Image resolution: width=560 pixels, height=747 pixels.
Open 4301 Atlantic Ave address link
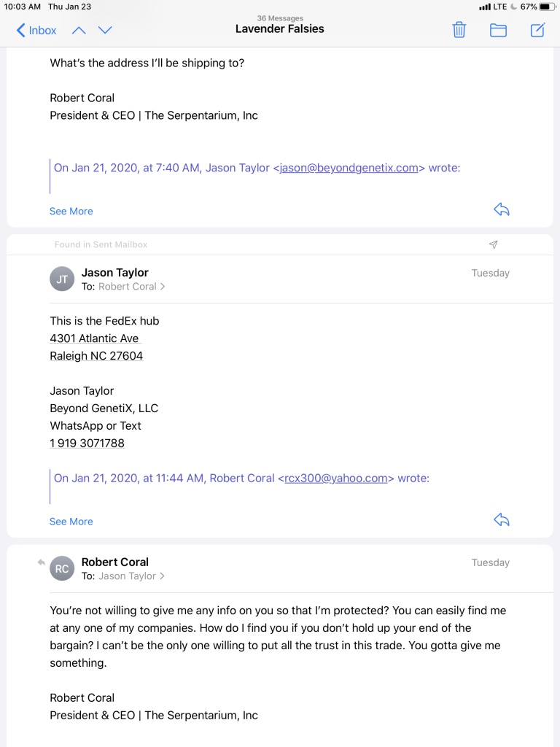tap(94, 338)
